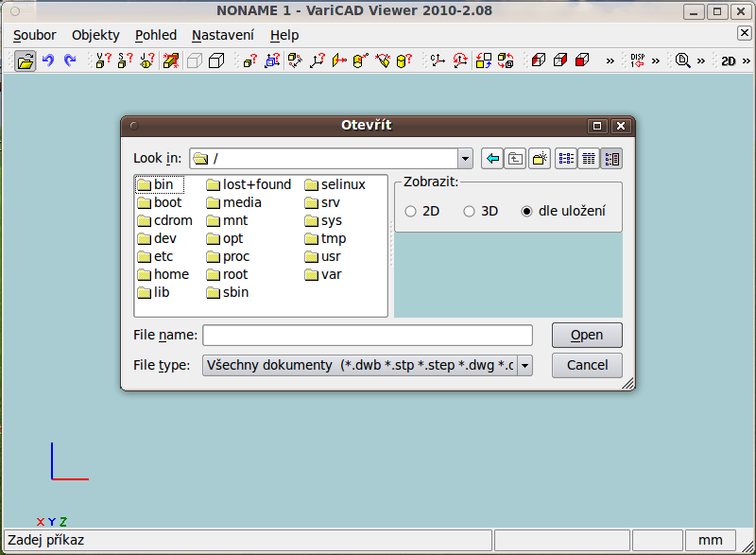Click the axis with red question mark icon
756x555 pixels.
click(x=318, y=61)
